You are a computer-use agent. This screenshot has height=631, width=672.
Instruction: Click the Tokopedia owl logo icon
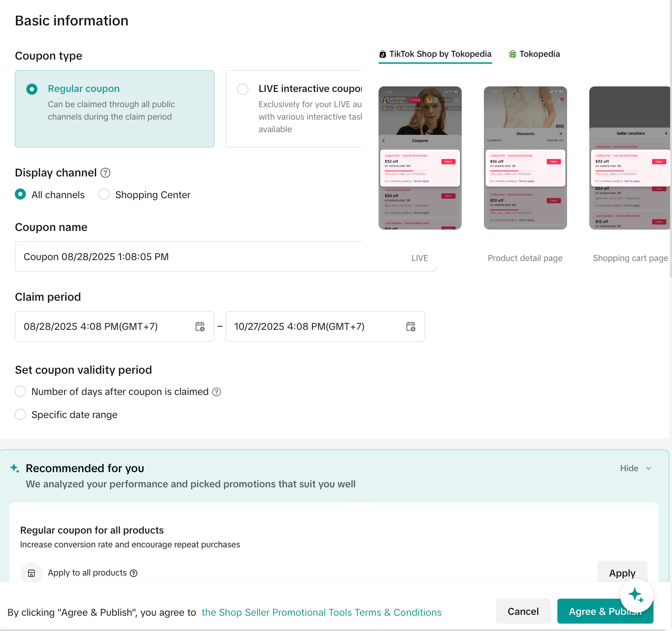point(513,54)
